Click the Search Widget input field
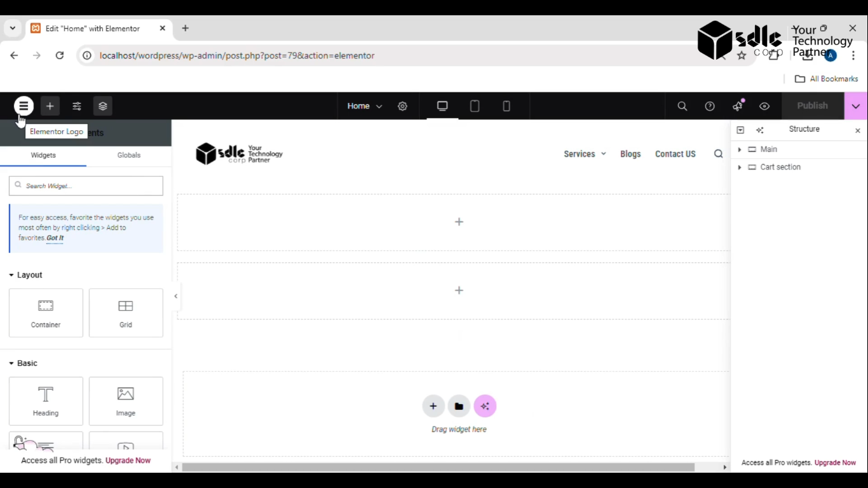868x488 pixels. [86, 186]
